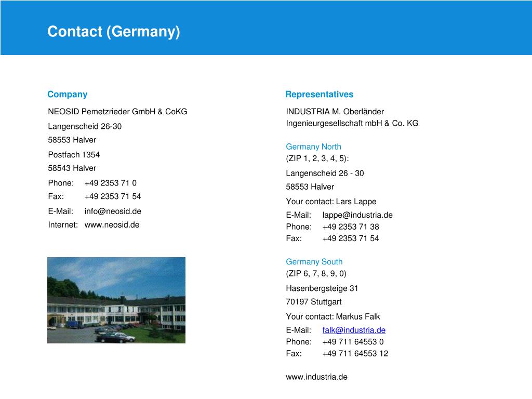Viewport: 532px width, 399px height.
Task: Click the Germany North subheading
Action: click(313, 147)
